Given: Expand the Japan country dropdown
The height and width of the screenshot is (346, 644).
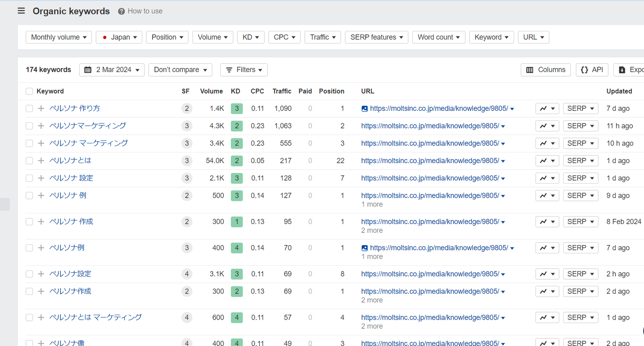Looking at the screenshot, I should (119, 37).
